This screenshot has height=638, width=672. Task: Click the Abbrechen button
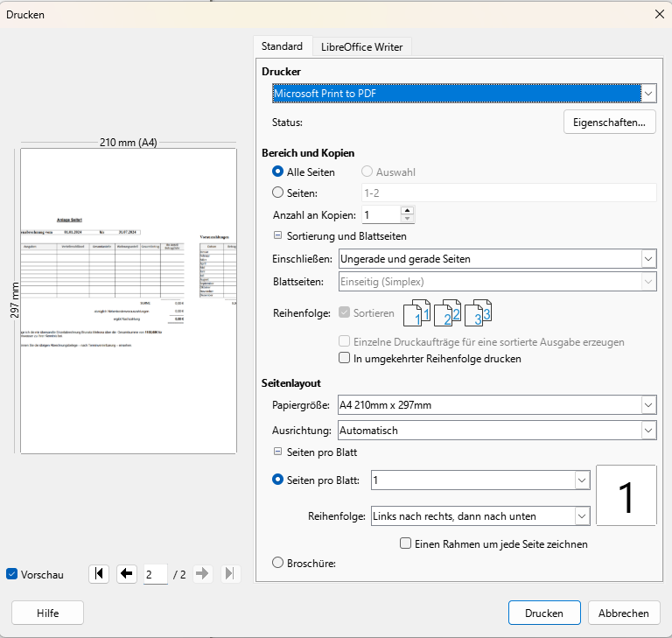624,613
